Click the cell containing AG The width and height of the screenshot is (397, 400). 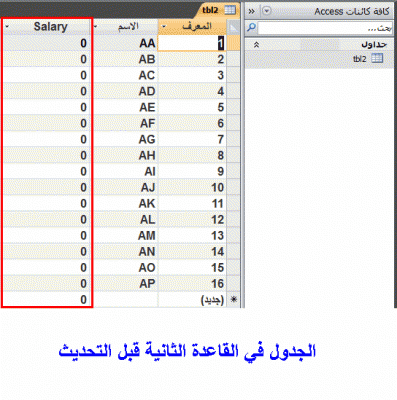click(125, 139)
